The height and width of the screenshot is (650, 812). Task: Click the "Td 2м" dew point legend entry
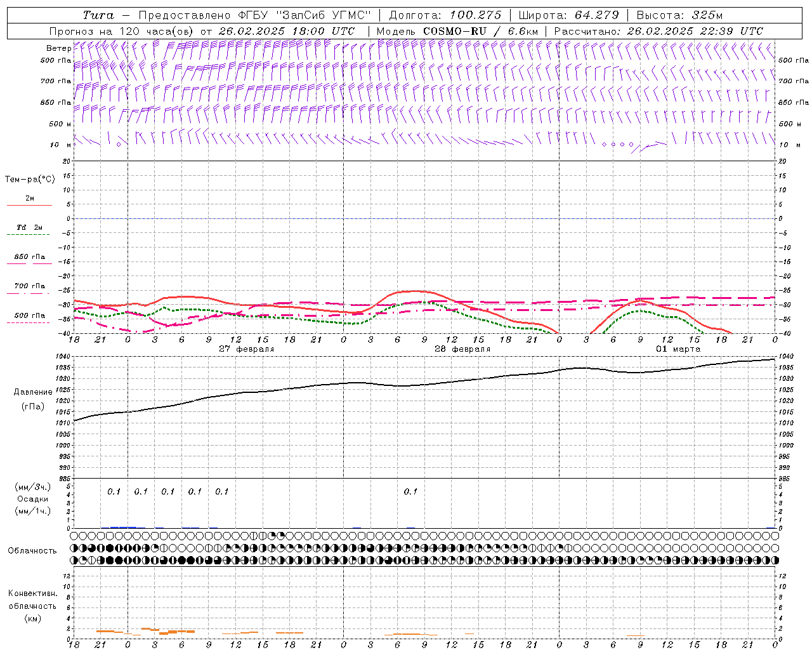pos(29,227)
